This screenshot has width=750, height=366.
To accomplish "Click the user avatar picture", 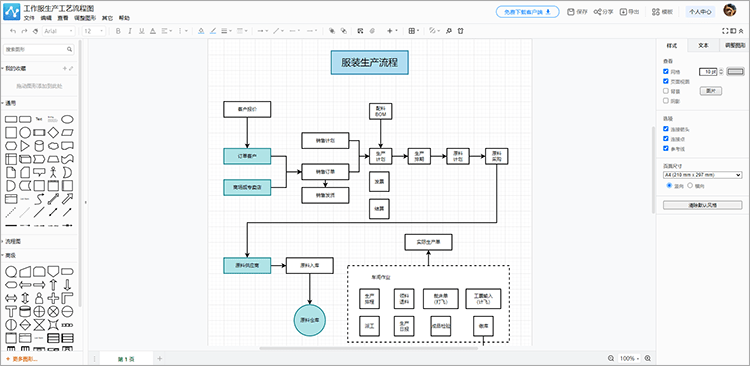I will pyautogui.click(x=730, y=11).
